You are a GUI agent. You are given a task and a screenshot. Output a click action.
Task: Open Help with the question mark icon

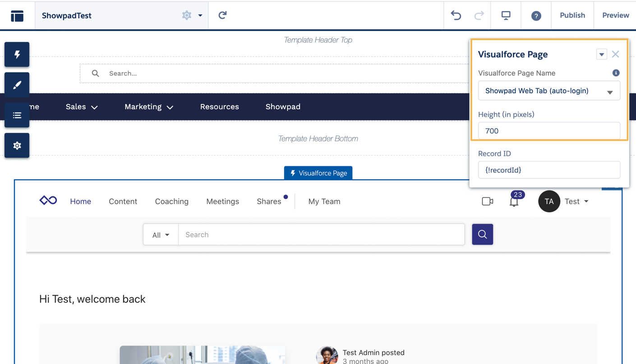click(x=536, y=16)
